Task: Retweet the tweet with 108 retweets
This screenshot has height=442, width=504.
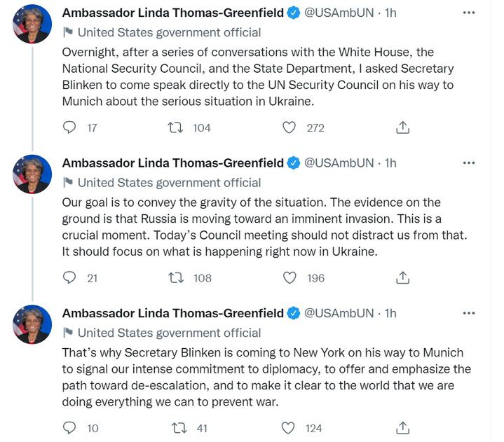Action: click(x=177, y=277)
